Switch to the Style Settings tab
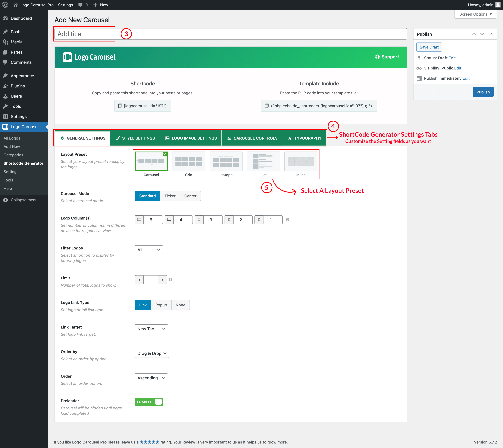Viewport: 503px width, 448px height. tap(135, 138)
